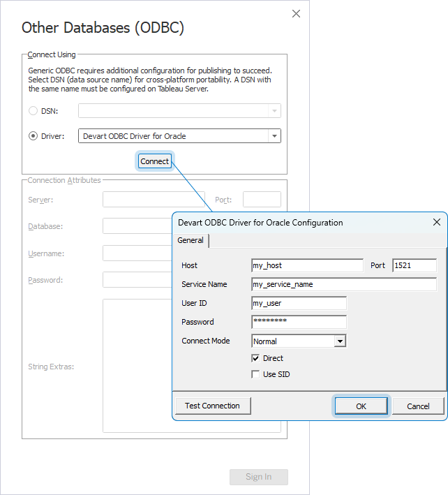This screenshot has height=495, width=448.
Task: Click the Password field in Connection Attributes
Action: (x=137, y=280)
